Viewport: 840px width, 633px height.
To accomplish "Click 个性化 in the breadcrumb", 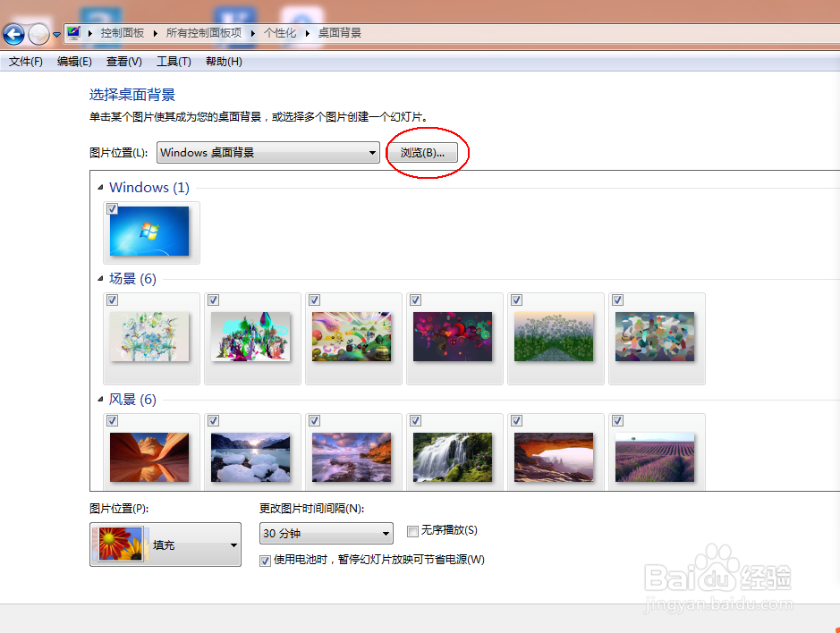I will click(x=280, y=33).
